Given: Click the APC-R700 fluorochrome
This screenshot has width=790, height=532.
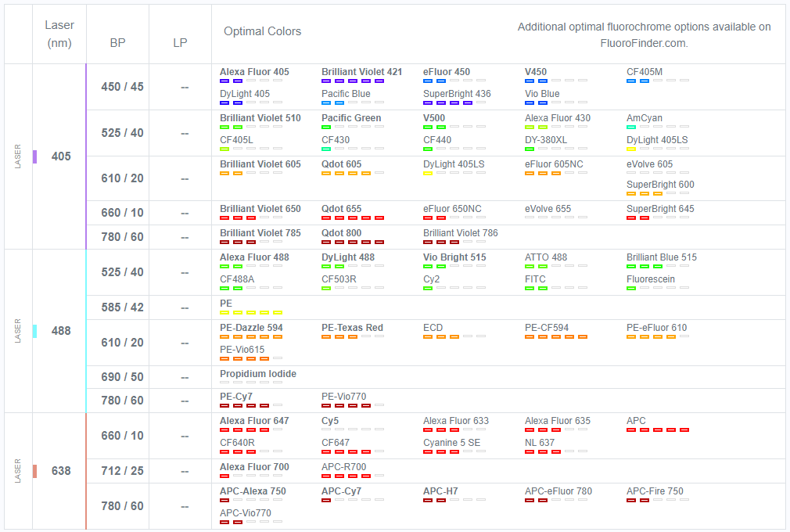Looking at the screenshot, I should coord(343,467).
